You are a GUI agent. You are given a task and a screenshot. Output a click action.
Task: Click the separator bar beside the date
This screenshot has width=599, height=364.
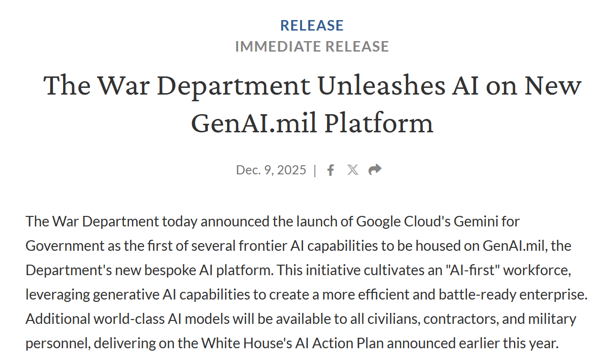point(315,170)
